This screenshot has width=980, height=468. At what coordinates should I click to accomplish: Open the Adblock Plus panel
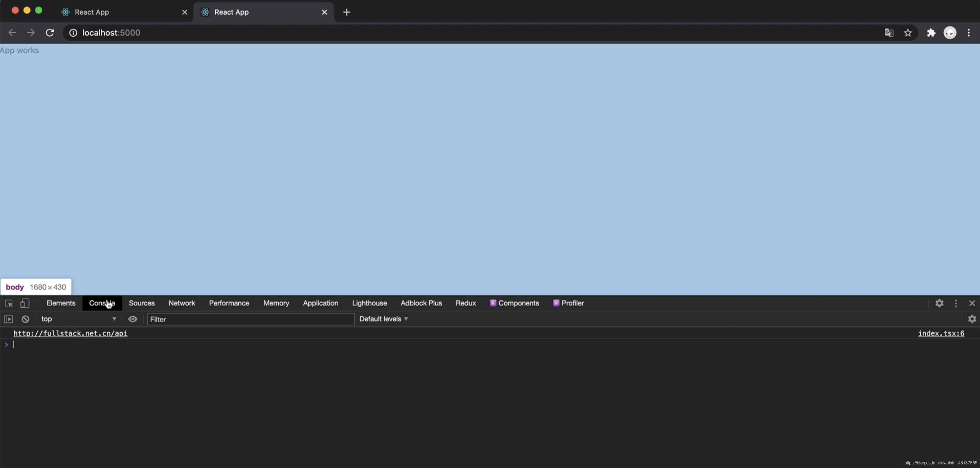click(421, 303)
